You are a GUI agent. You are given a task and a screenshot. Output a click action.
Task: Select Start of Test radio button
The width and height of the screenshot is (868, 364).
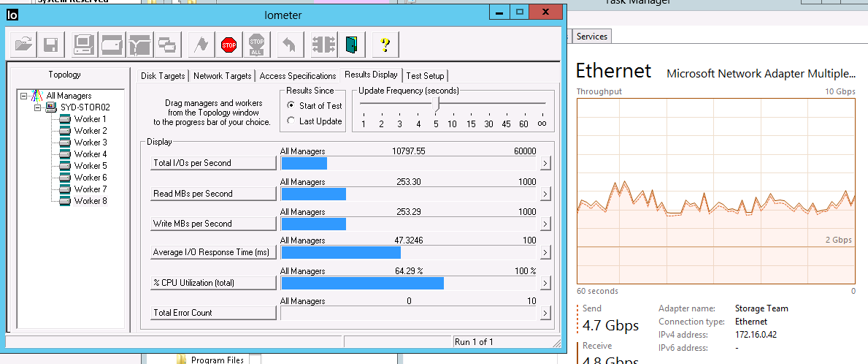pos(291,105)
